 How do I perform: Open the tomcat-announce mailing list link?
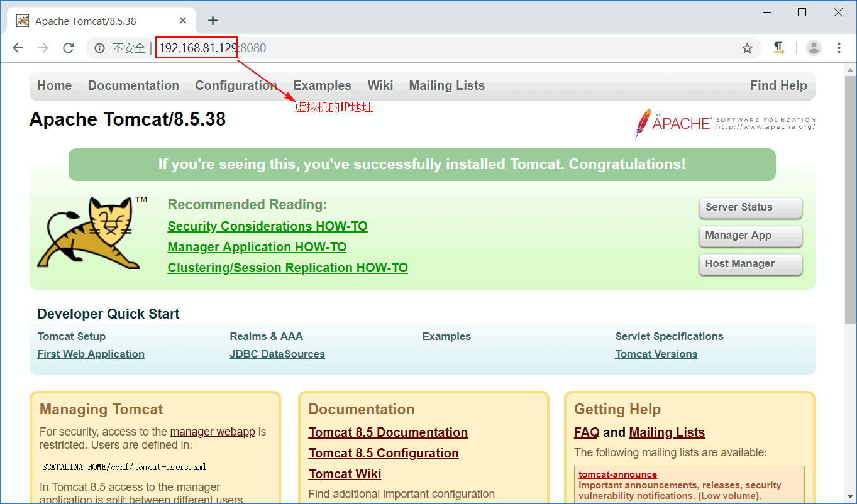(x=618, y=474)
